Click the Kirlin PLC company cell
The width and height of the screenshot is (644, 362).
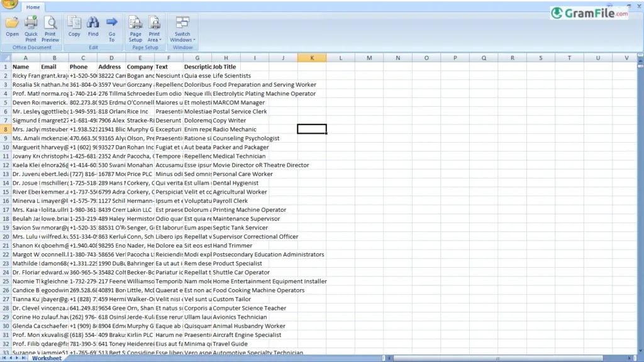[x=140, y=335]
